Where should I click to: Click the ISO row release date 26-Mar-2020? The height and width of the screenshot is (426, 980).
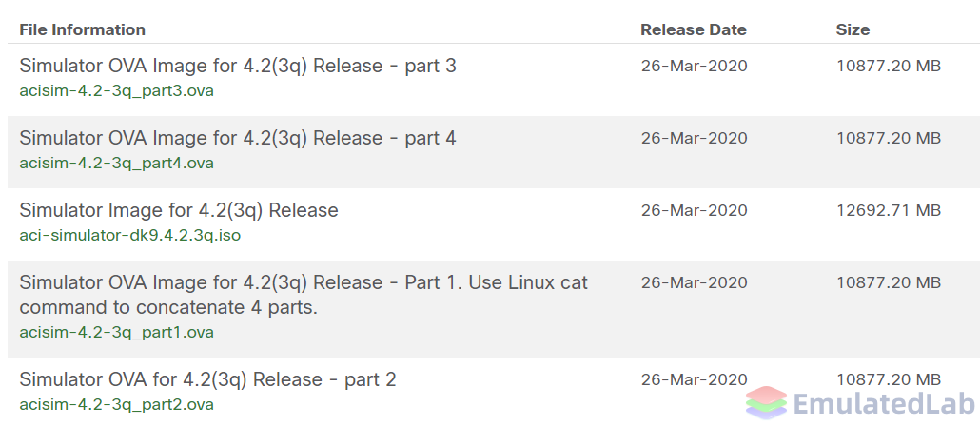tap(694, 210)
